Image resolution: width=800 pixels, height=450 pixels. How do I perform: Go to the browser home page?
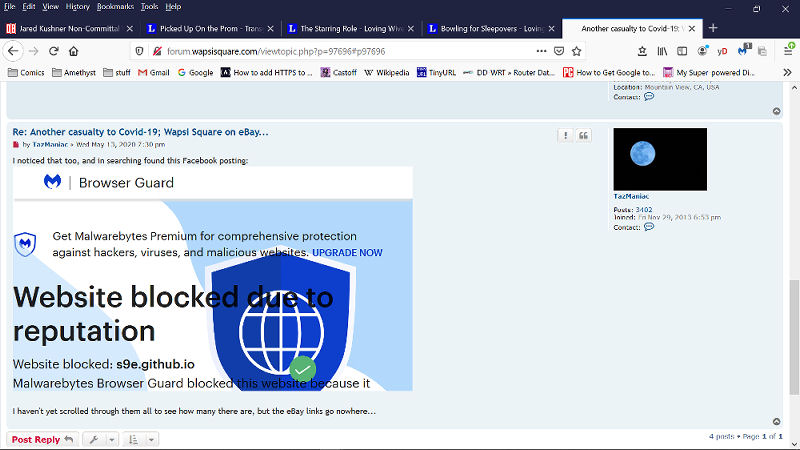73,51
